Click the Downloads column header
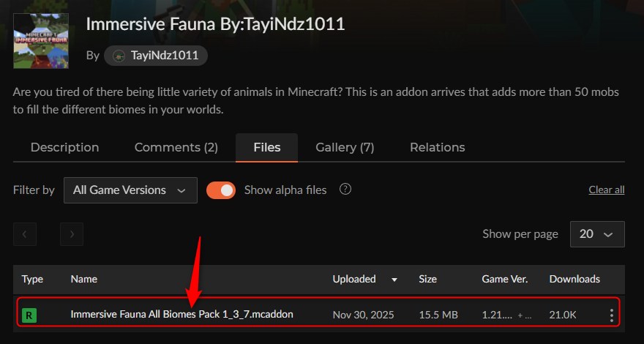The image size is (644, 344). pos(574,279)
